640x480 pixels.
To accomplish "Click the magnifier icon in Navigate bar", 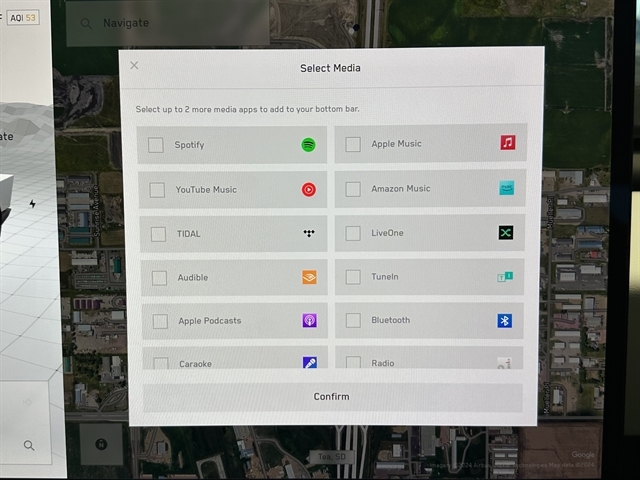I will click(x=86, y=23).
